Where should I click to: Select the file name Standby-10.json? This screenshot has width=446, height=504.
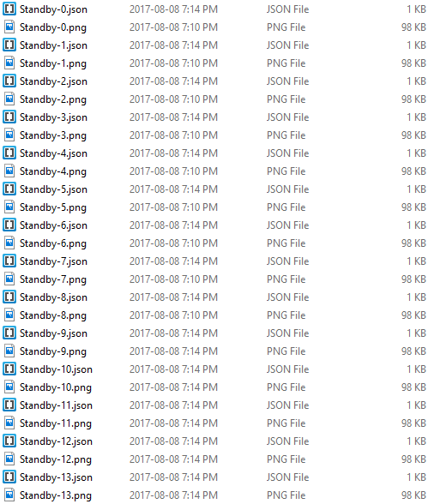click(56, 369)
